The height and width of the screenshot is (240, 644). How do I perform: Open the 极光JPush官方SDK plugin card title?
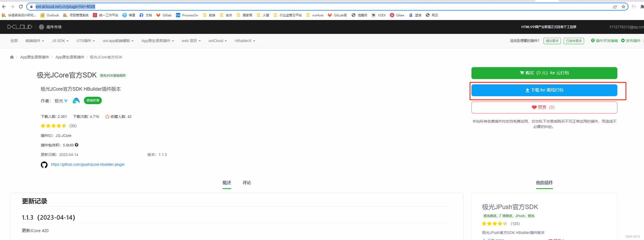click(510, 207)
